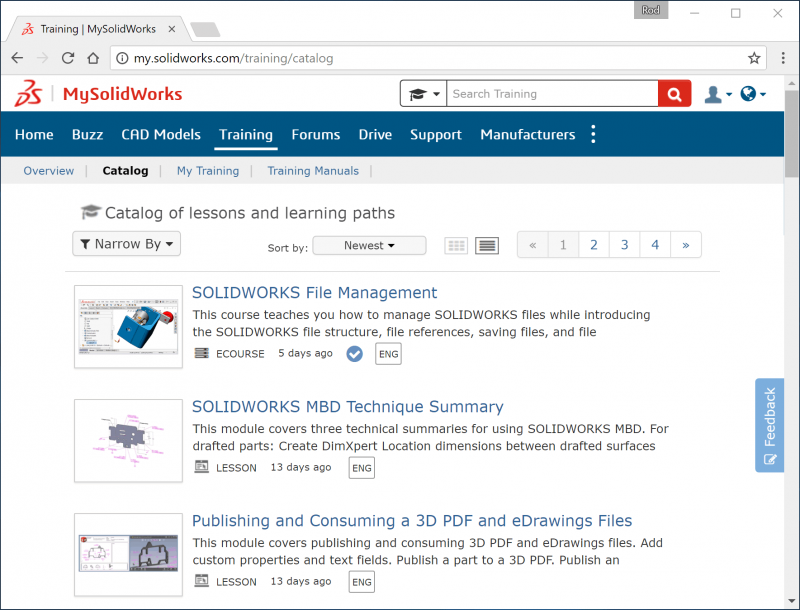Screen dimensions: 800x610
Task: Click the red search magnifier icon
Action: click(673, 93)
